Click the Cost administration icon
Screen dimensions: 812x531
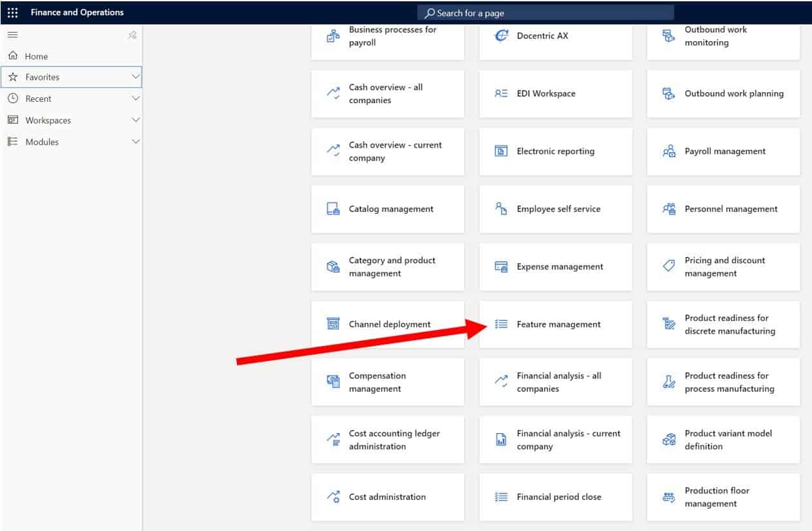(x=333, y=497)
